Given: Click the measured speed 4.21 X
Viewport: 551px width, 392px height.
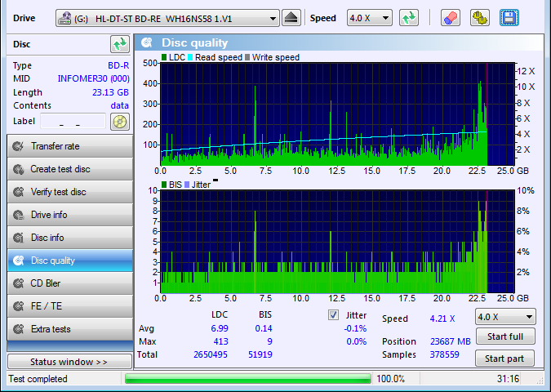Looking at the screenshot, I should point(442,318).
